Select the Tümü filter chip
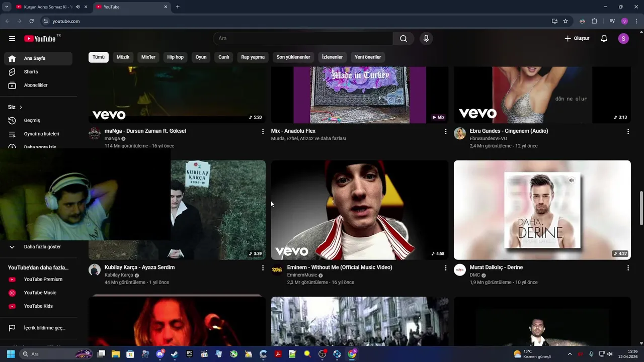 click(x=99, y=57)
